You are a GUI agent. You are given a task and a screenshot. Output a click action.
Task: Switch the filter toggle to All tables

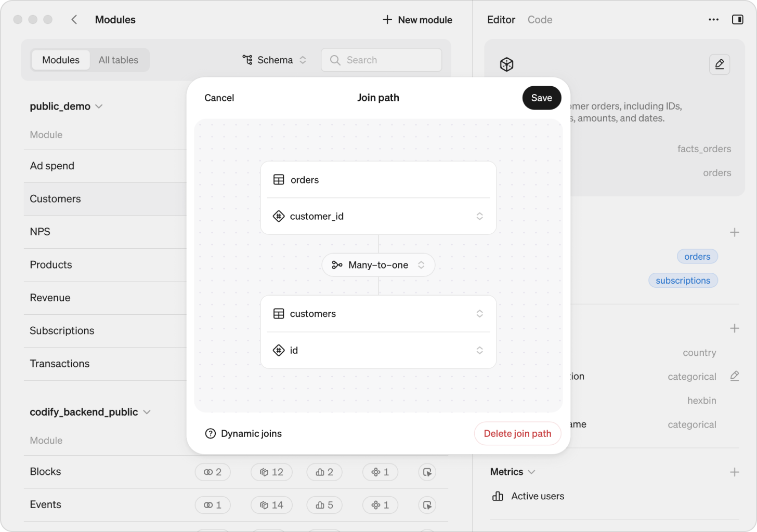click(x=118, y=60)
